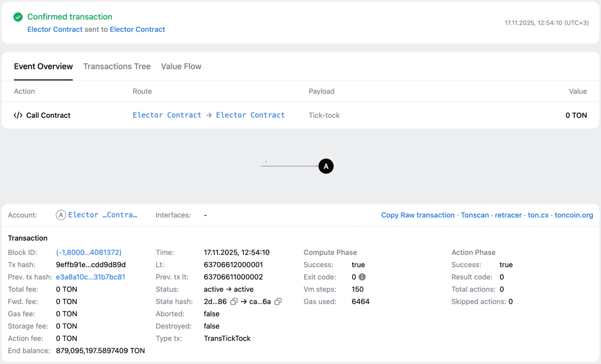Click Gas used value 6464
This screenshot has height=364, width=601.
361,302
